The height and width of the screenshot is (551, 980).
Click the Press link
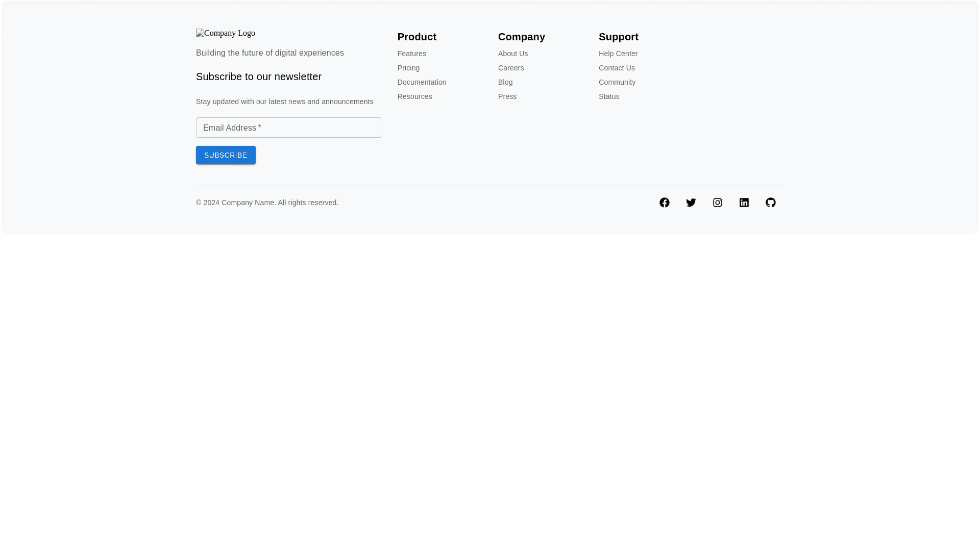(507, 96)
